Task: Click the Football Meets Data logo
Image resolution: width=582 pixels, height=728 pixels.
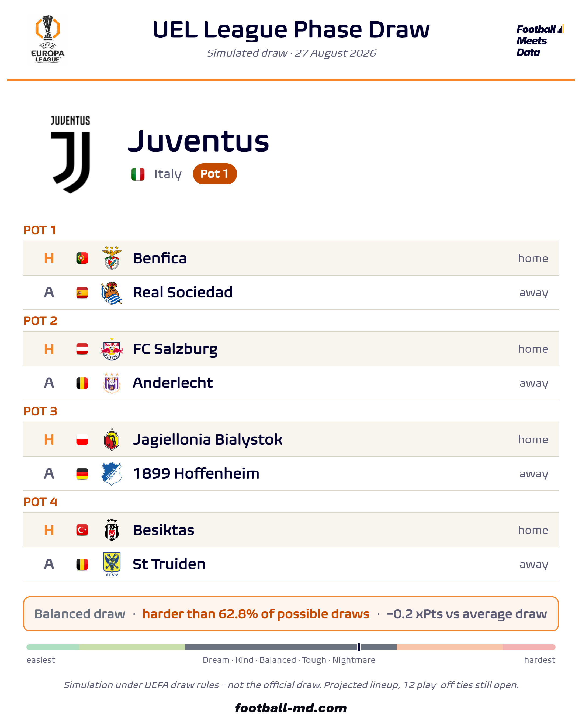Action: pyautogui.click(x=539, y=40)
